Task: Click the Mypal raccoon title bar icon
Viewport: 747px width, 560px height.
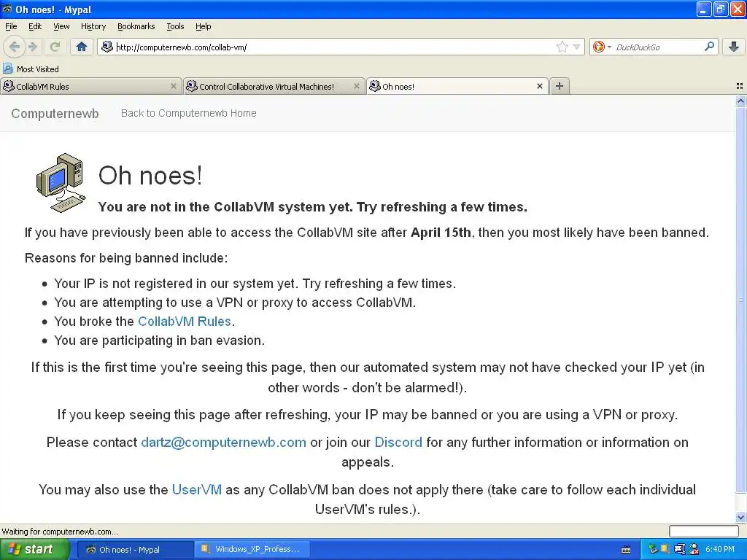Action: [7, 9]
